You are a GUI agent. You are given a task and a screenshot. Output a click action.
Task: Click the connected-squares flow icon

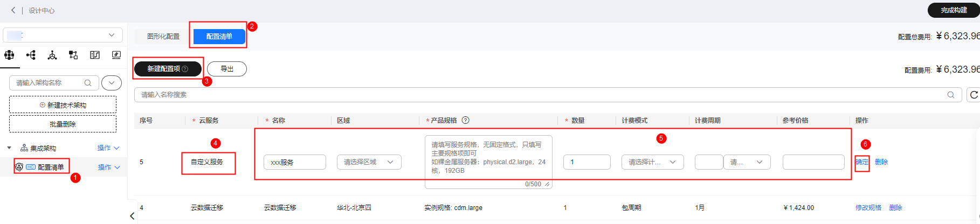pos(73,55)
